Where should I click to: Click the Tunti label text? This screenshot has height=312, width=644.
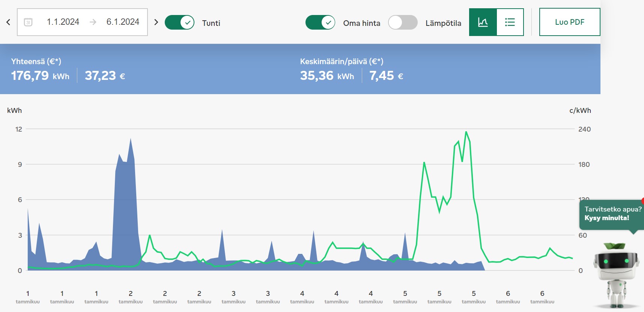click(211, 23)
